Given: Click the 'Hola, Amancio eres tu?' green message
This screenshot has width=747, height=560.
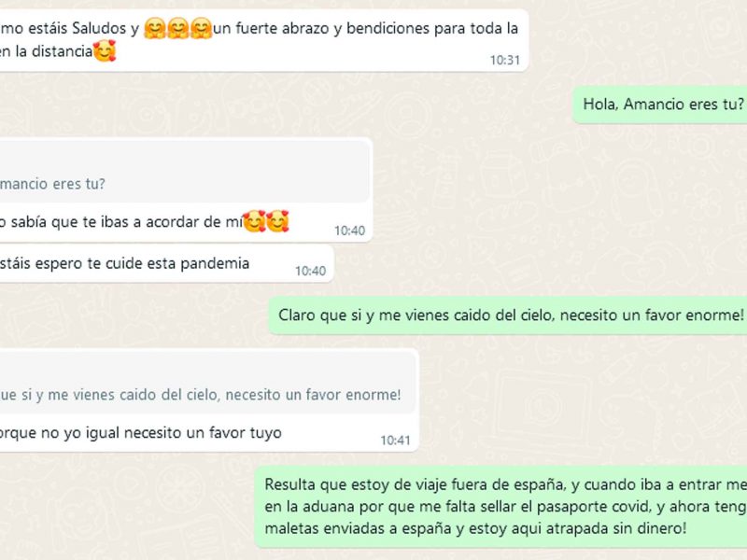Looking at the screenshot, I should click(x=659, y=105).
